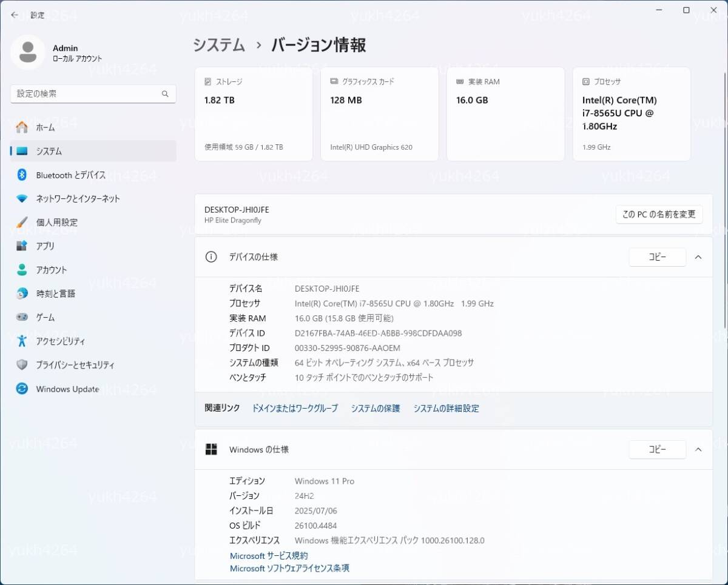
Task: Click the プロセッサ chip icon
Action: (586, 81)
